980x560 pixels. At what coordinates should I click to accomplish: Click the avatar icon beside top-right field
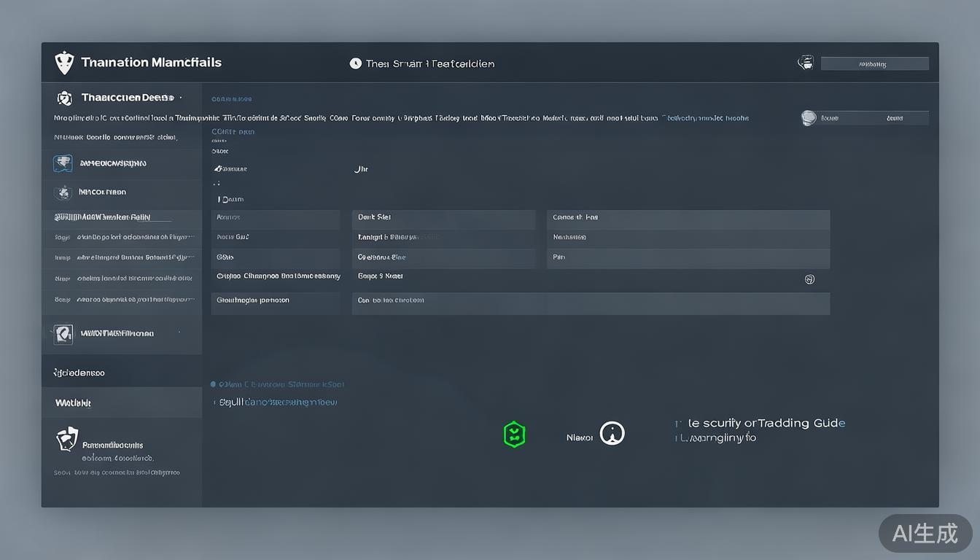pyautogui.click(x=806, y=63)
